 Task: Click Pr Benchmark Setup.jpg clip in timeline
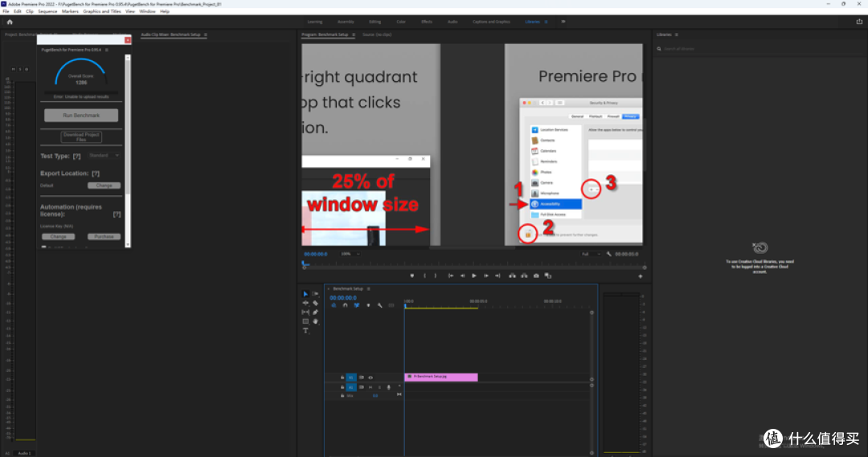[441, 377]
